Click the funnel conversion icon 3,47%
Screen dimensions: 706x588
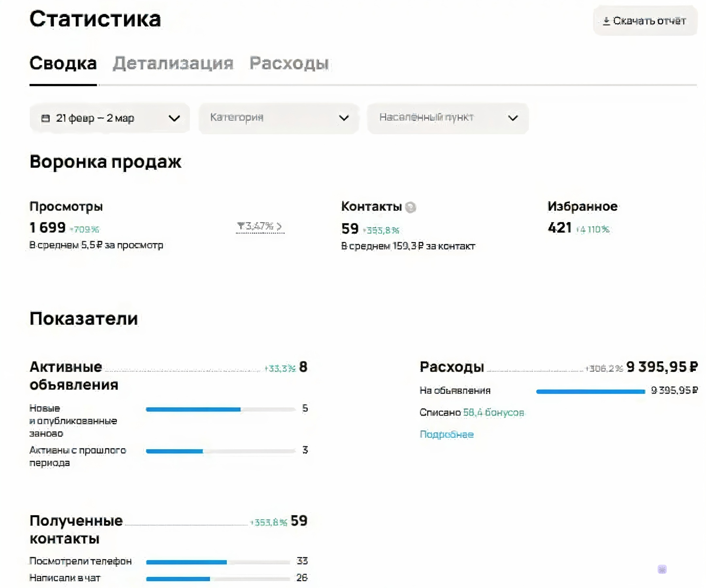[240, 225]
